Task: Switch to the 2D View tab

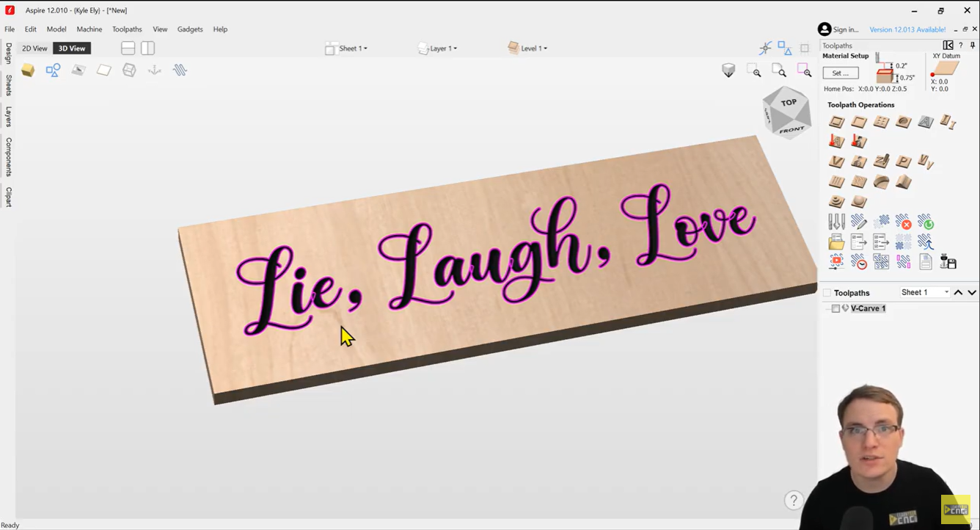Action: point(34,48)
